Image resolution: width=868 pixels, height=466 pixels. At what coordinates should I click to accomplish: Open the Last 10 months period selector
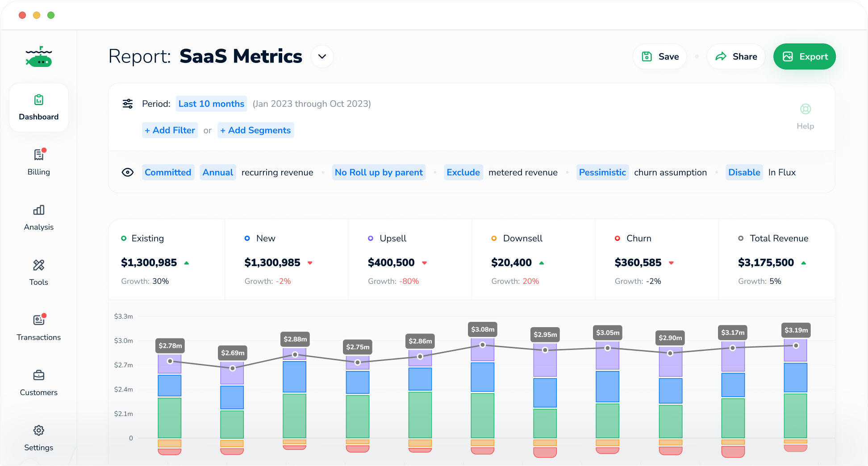click(211, 104)
